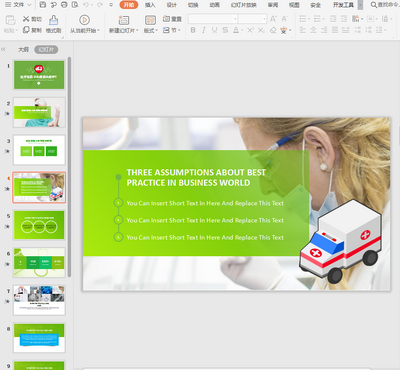This screenshot has height=370, width=400.
Task: Open the font name combo box
Action: point(213,19)
